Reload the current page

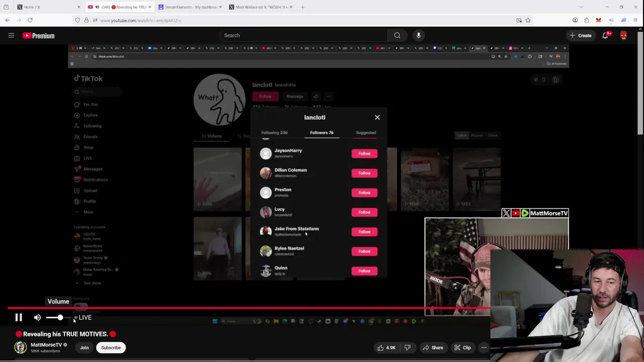(x=30, y=20)
